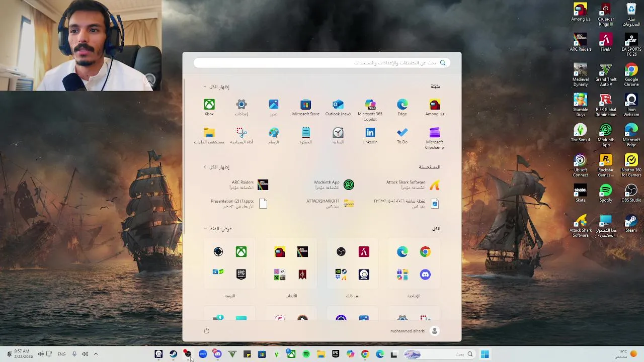Screen dimensions: 644x362
Task: Show all pinned apps button
Action: (216, 86)
